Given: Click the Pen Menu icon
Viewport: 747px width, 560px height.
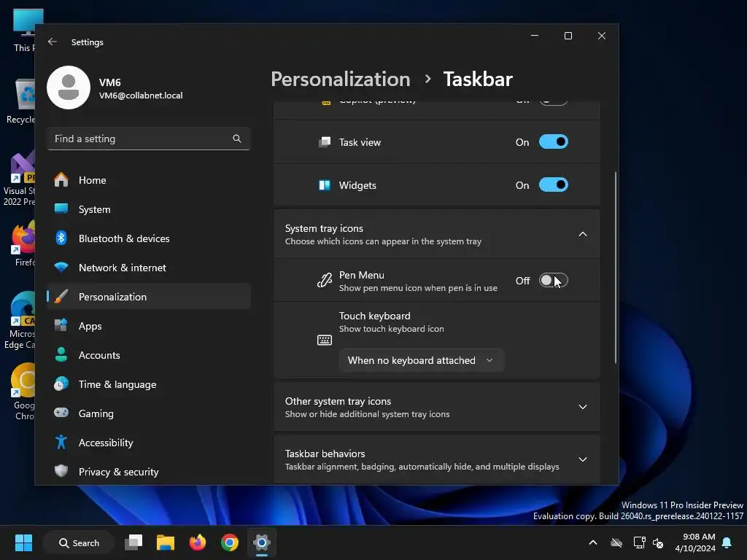Looking at the screenshot, I should coord(325,281).
